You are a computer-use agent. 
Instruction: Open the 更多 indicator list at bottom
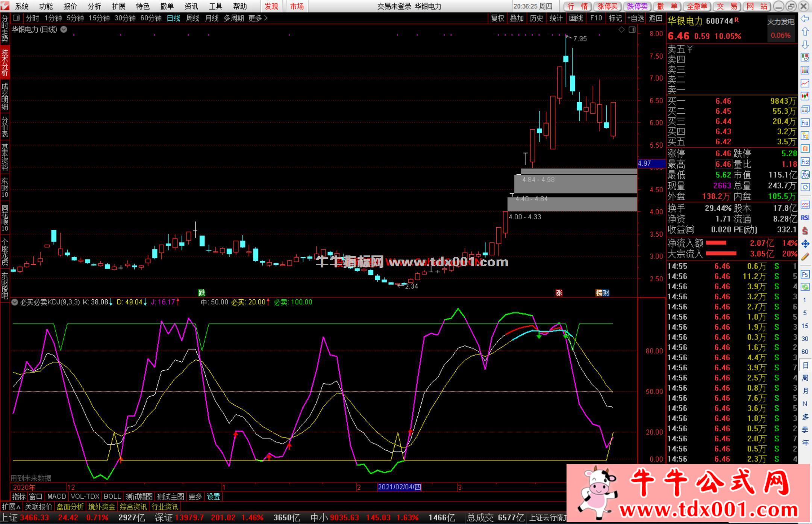coord(195,497)
